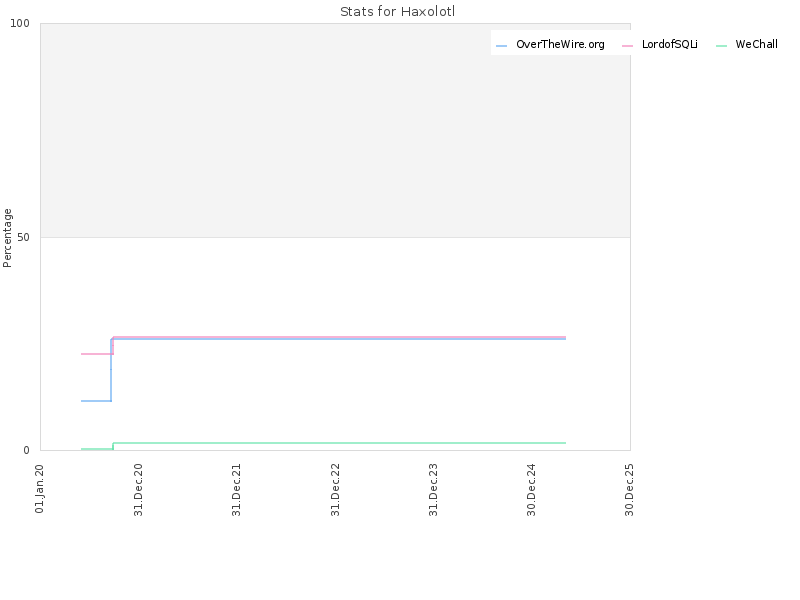Click the OverTheWire.org blue legend swatch

502,46
